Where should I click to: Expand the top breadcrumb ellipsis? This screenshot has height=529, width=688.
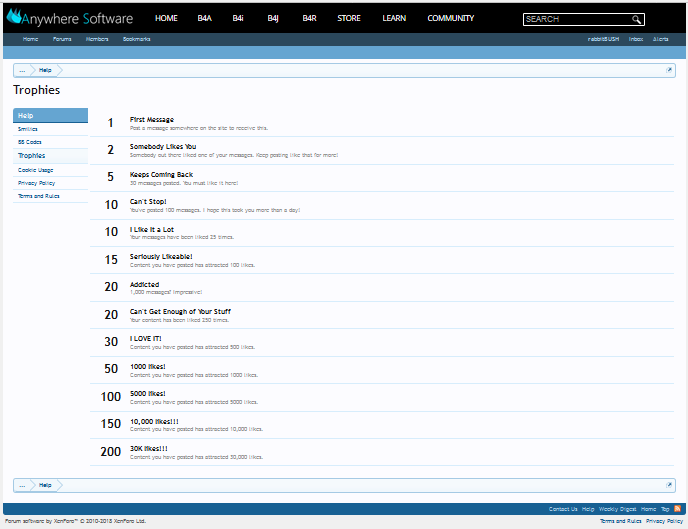click(x=22, y=70)
